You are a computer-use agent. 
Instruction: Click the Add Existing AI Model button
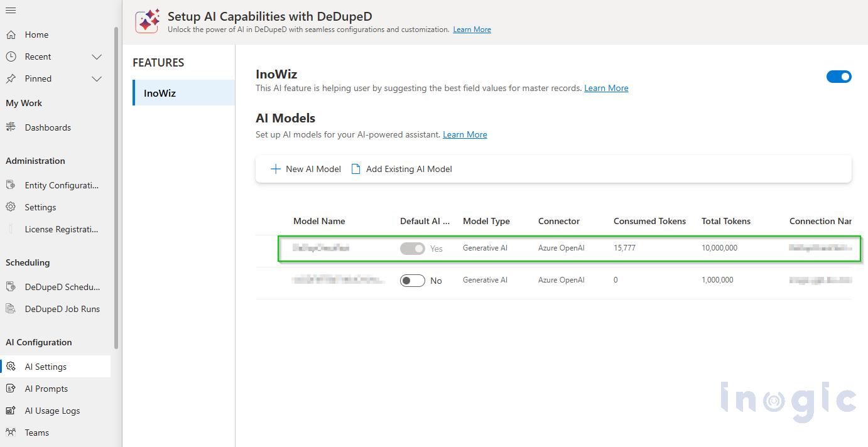pos(401,169)
